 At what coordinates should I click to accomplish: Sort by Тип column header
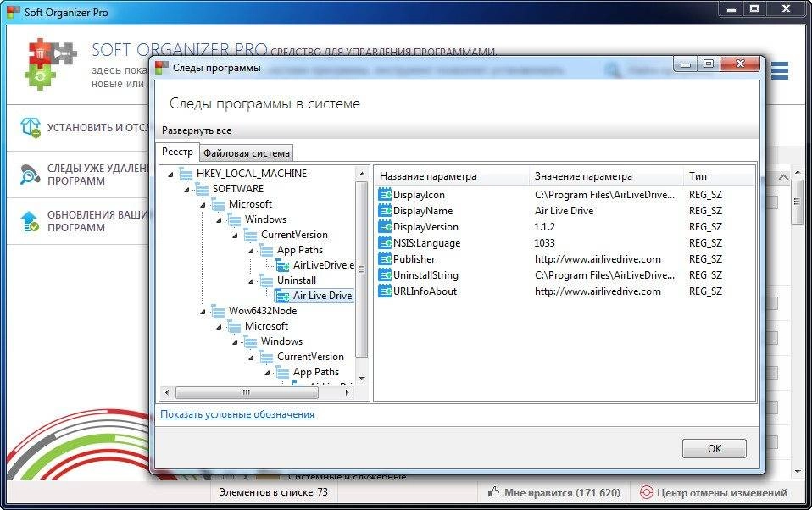point(719,176)
